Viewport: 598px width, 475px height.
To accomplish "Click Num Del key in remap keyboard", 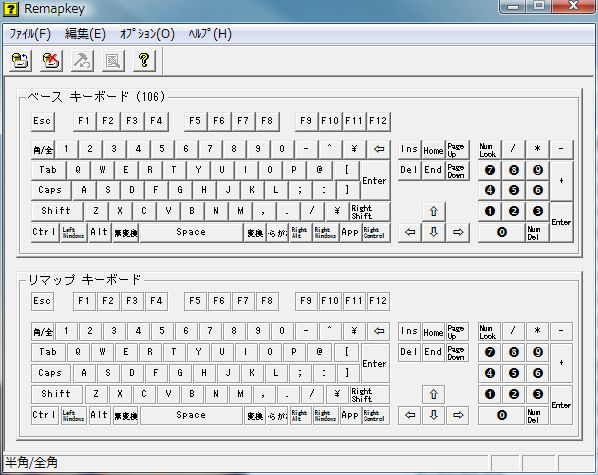I will point(538,415).
